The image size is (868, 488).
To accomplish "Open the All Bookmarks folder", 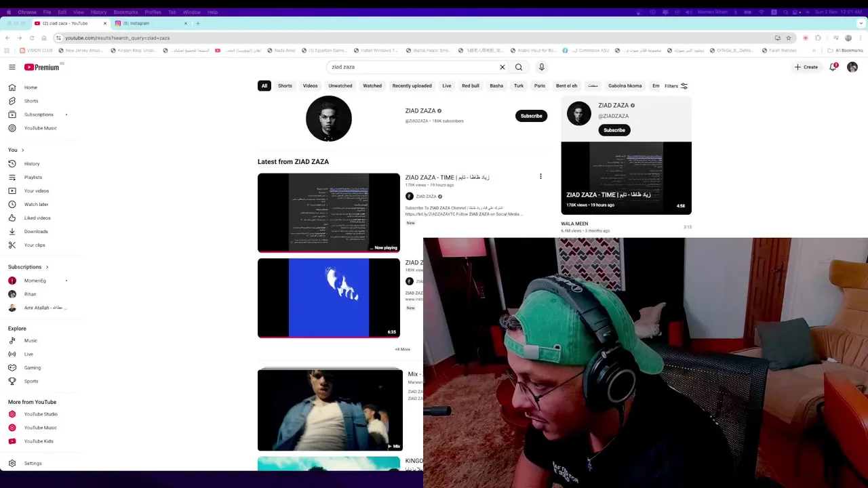I will [845, 50].
